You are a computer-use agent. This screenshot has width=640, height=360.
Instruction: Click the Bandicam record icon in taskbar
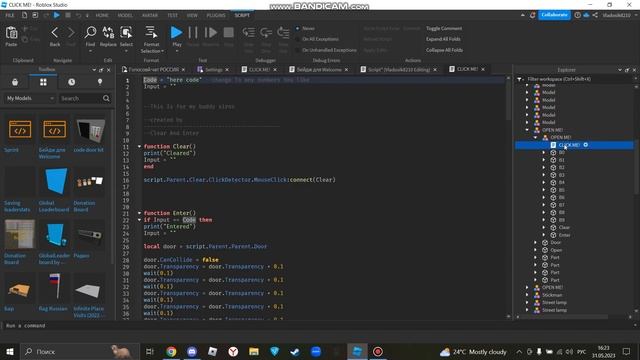click(x=378, y=351)
